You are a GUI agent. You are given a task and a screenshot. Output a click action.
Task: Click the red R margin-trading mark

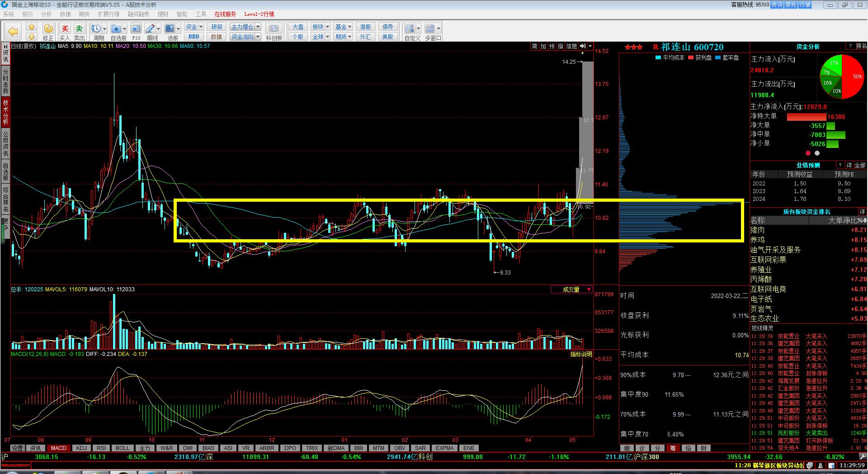pyautogui.click(x=656, y=47)
